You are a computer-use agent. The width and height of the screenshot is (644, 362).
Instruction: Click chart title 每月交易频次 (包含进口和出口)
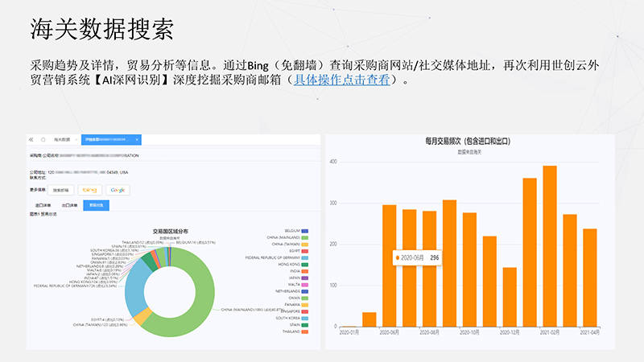click(x=468, y=142)
